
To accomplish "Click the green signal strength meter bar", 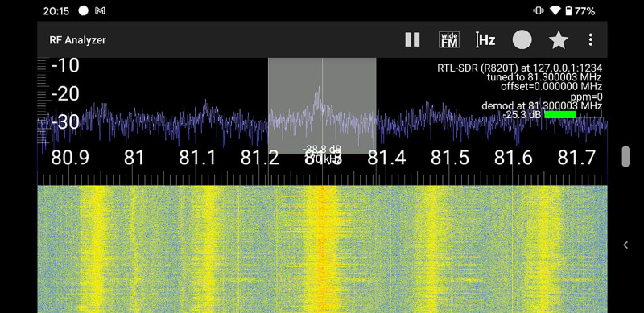I will pyautogui.click(x=560, y=114).
